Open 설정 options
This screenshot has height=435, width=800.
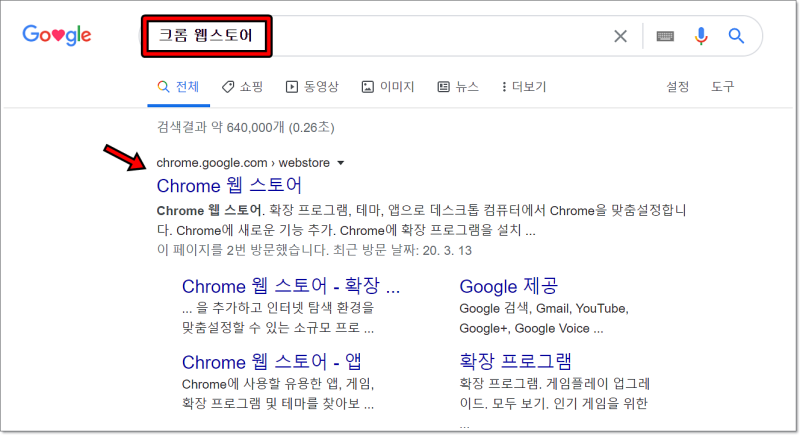coord(678,87)
